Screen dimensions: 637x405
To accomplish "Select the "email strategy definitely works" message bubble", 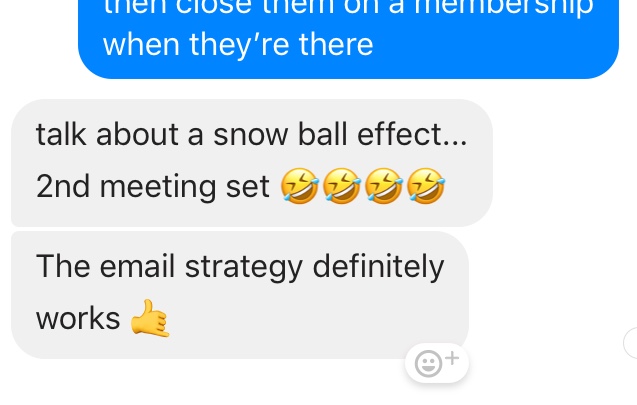I will pyautogui.click(x=240, y=295).
